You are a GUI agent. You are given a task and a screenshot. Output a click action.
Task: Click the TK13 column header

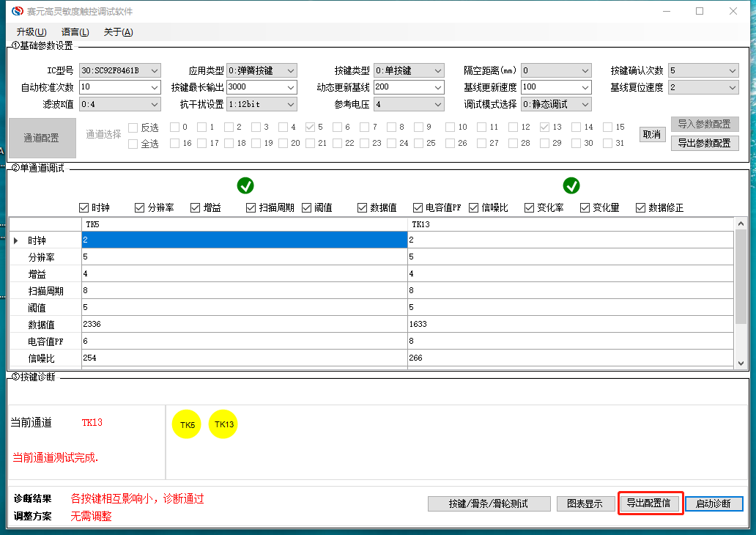[x=571, y=224]
